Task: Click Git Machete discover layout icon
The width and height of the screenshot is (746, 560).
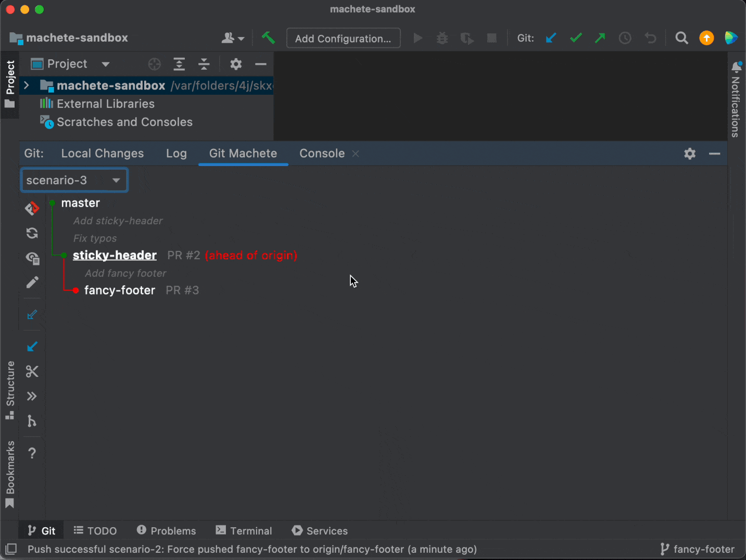Action: (32, 208)
